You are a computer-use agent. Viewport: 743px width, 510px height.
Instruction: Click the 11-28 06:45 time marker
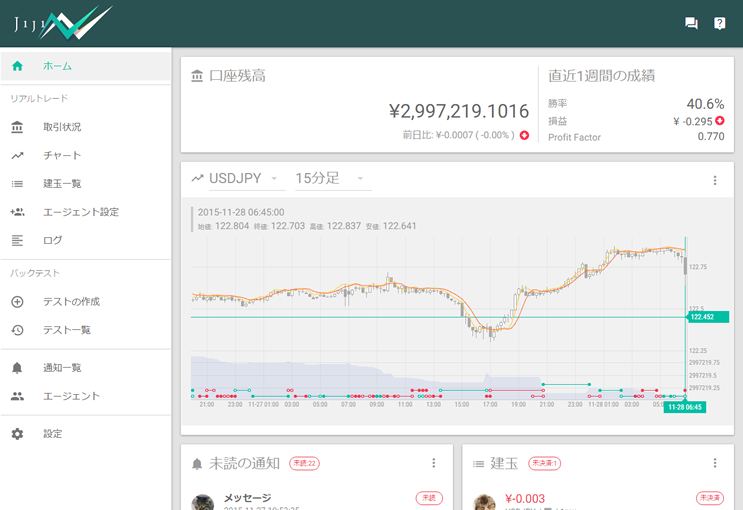point(685,407)
